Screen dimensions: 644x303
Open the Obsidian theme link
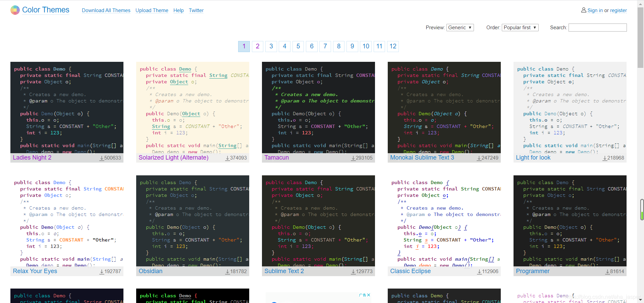[150, 271]
